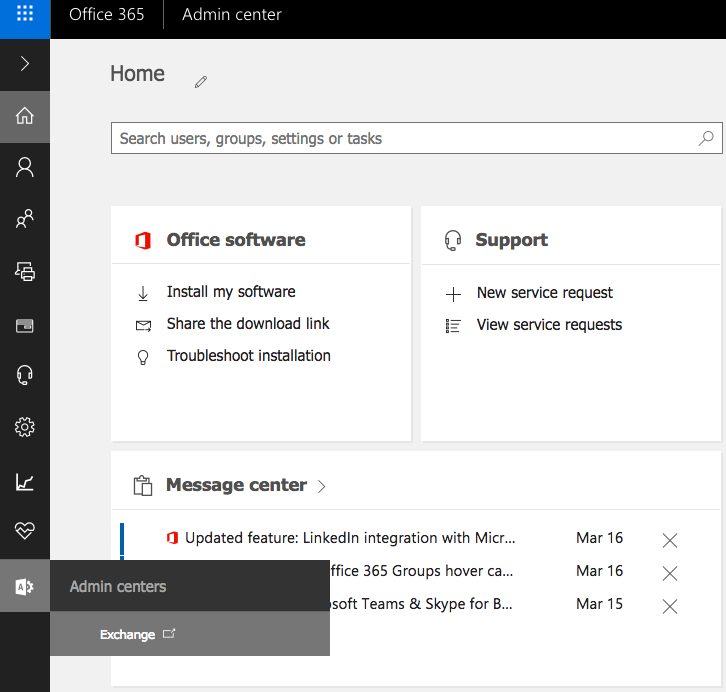This screenshot has height=692, width=726.
Task: Click the plus icon for new request
Action: click(x=453, y=294)
